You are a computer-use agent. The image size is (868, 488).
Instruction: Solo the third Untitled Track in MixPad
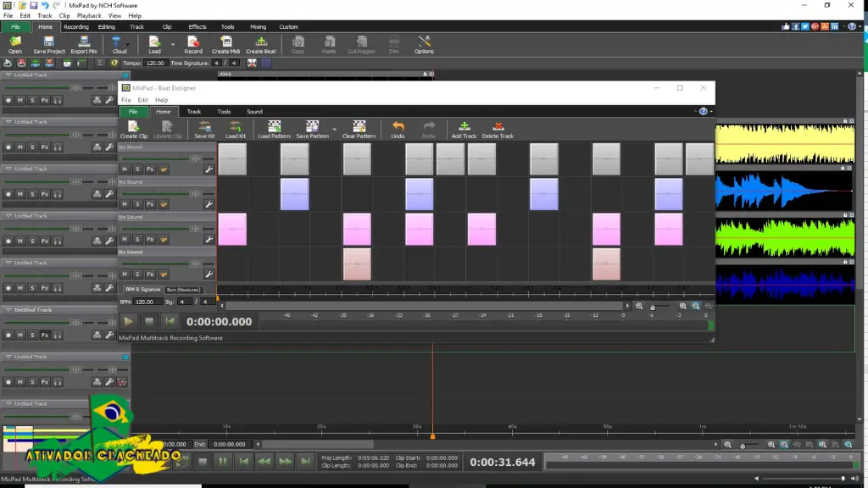(x=32, y=194)
